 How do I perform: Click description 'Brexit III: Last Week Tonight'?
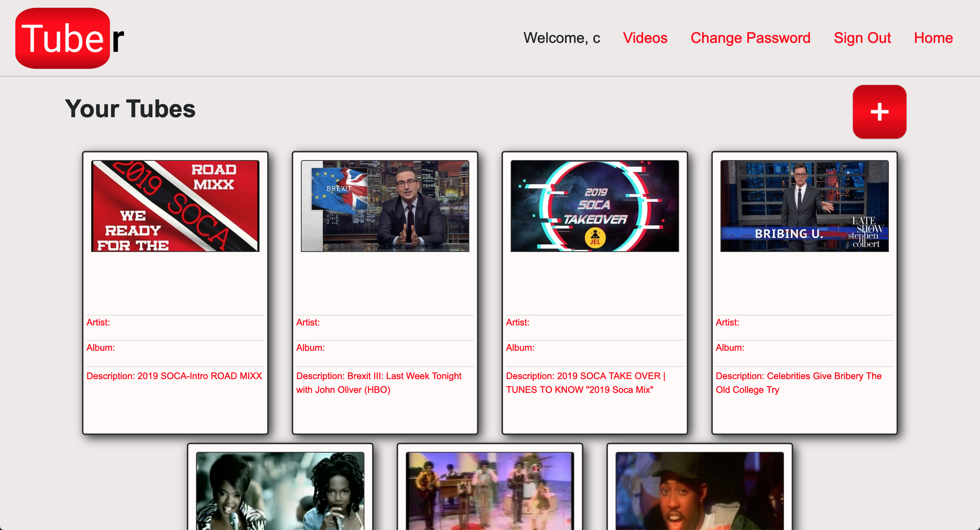[379, 383]
